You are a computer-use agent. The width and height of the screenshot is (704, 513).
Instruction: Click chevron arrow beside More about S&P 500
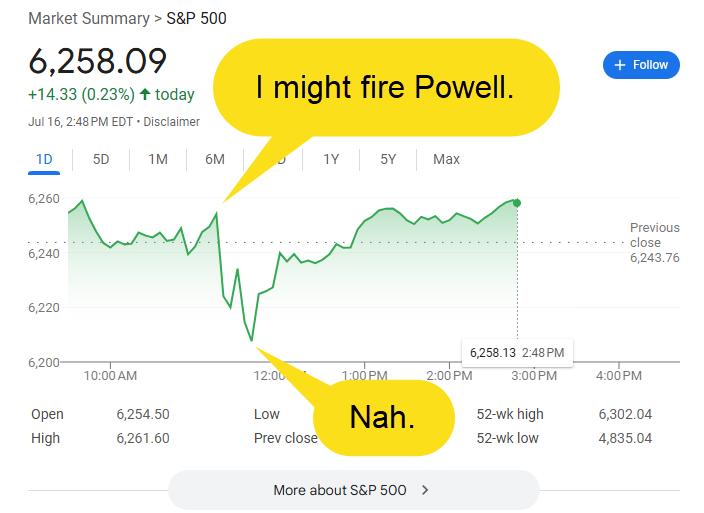425,490
